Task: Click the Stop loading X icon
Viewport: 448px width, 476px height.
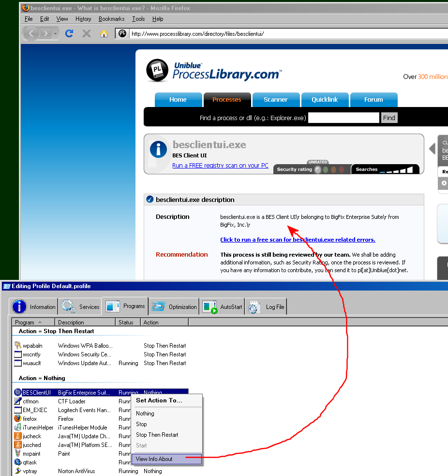Action: [x=87, y=33]
